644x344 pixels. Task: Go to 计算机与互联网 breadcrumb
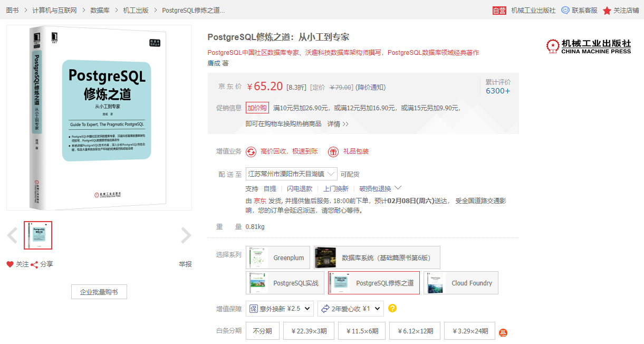pyautogui.click(x=54, y=11)
